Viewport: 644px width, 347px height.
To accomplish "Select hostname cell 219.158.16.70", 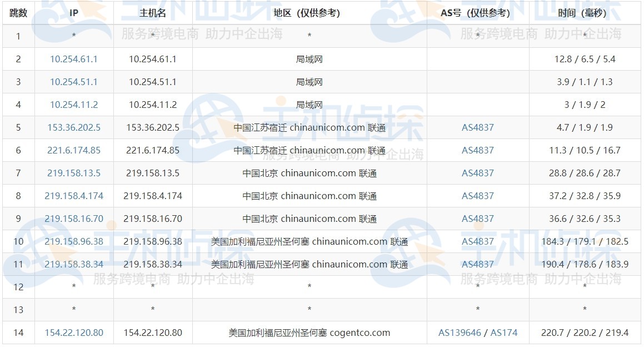I will [153, 219].
